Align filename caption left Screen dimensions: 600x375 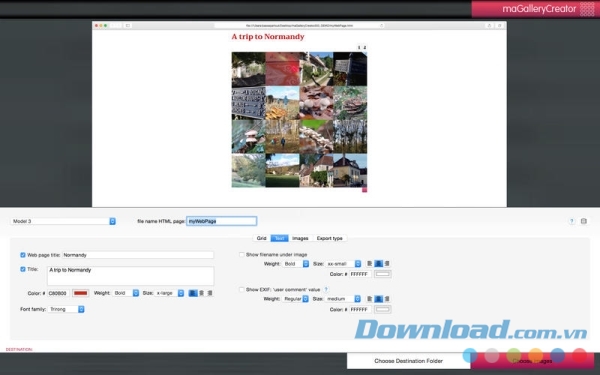pyautogui.click(x=370, y=264)
